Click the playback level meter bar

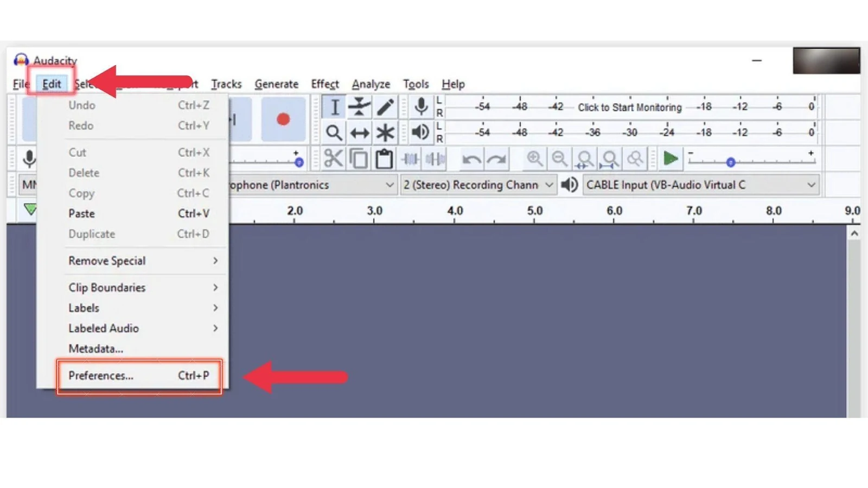tap(629, 132)
